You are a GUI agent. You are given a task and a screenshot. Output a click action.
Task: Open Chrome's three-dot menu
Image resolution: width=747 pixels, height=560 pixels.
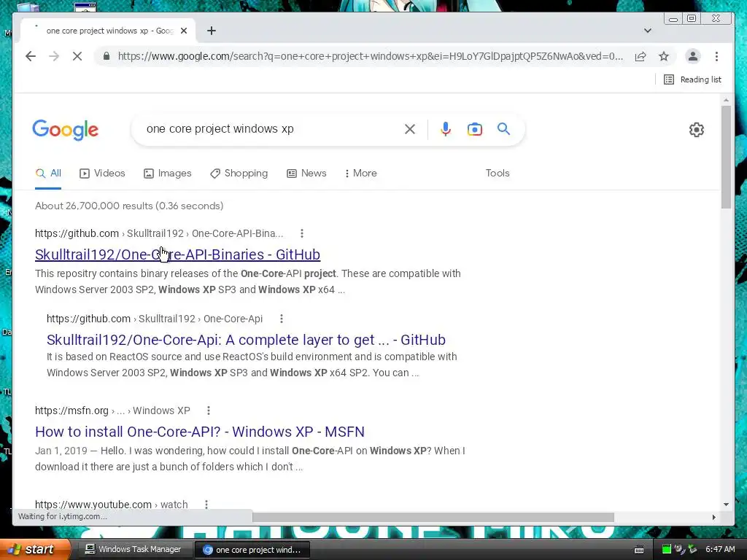point(716,56)
